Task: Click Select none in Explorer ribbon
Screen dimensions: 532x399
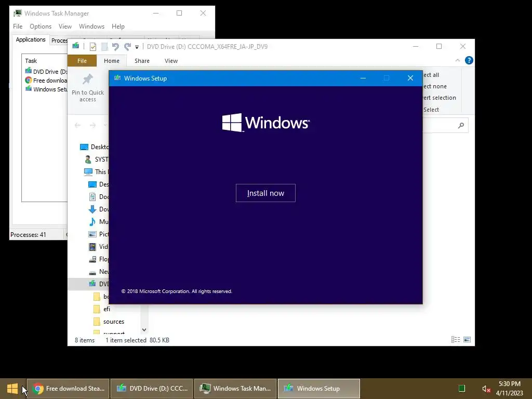Action: click(435, 86)
